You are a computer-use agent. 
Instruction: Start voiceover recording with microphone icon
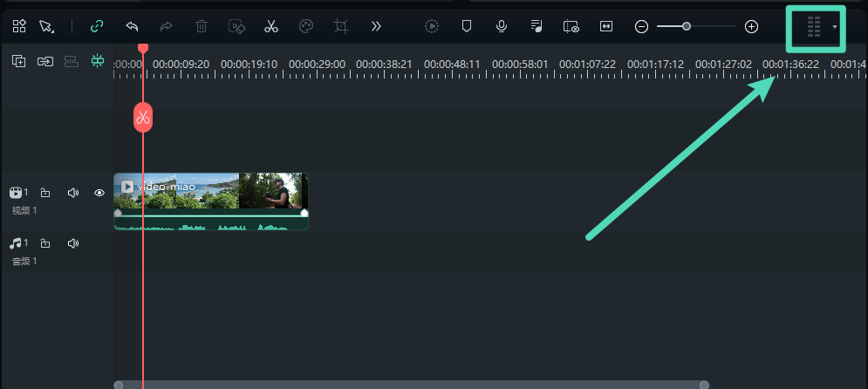click(502, 27)
